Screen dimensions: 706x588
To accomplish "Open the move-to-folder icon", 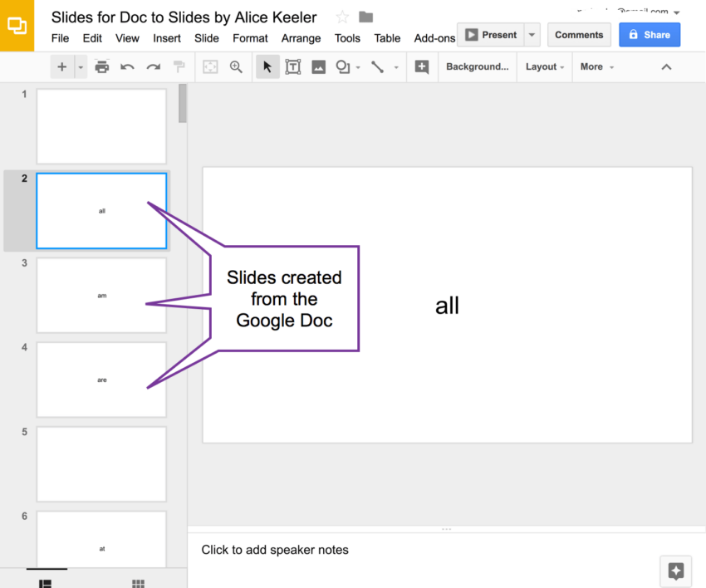I will [365, 17].
